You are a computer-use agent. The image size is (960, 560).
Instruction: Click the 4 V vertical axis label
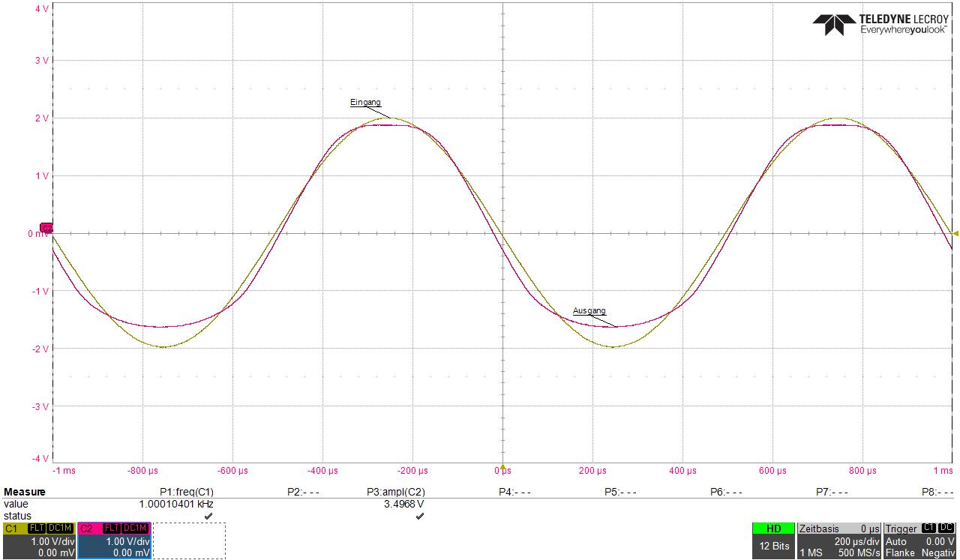(41, 9)
